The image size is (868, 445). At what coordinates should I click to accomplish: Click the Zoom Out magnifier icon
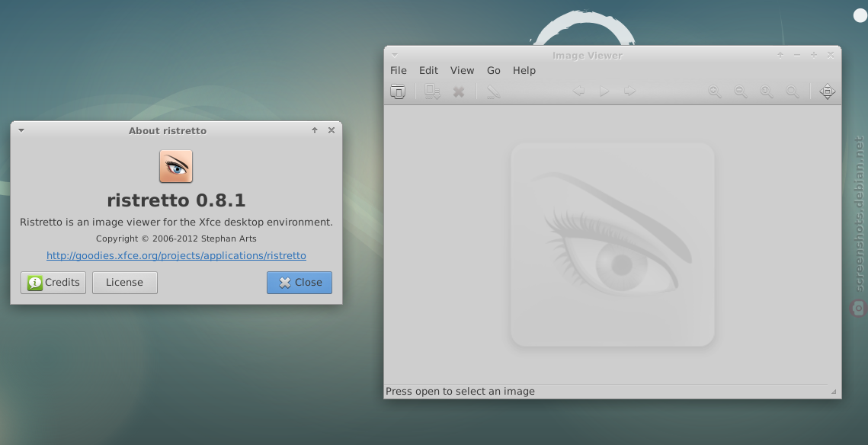(x=740, y=91)
